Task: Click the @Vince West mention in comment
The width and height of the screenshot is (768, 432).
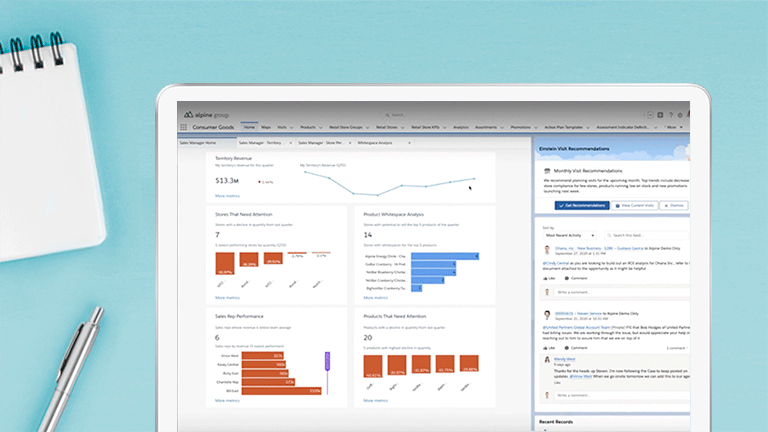Action: tap(581, 377)
